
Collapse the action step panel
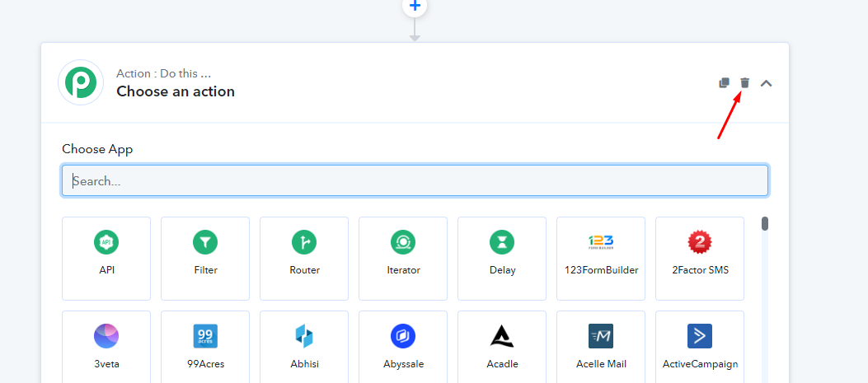pos(766,83)
